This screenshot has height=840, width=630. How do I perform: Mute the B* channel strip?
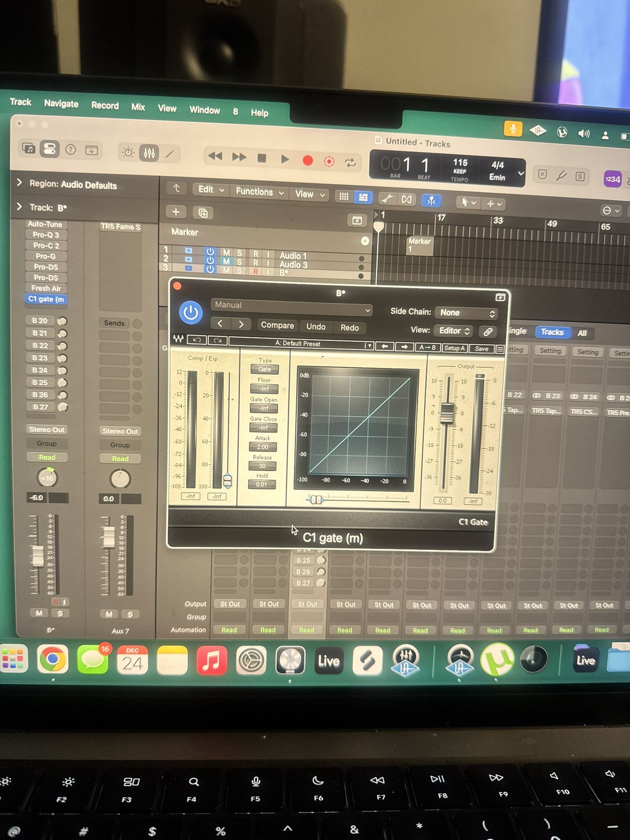click(x=39, y=613)
